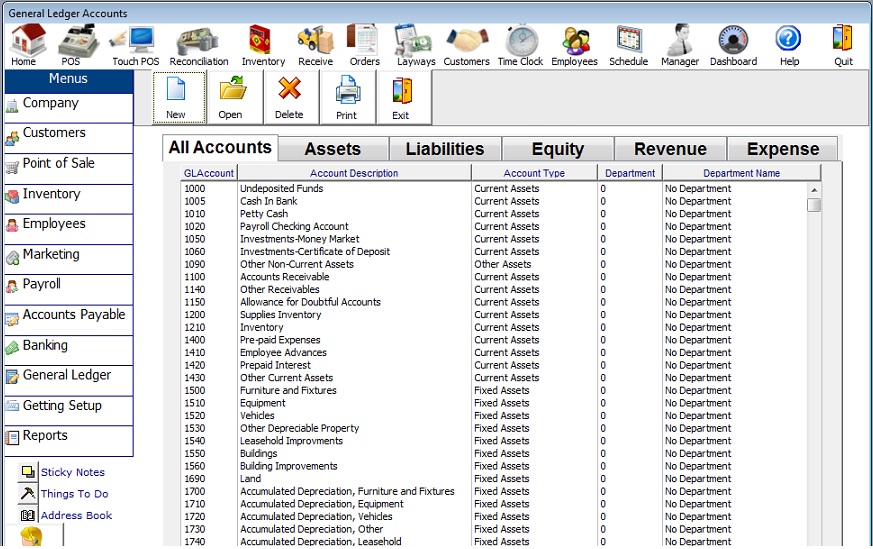Click the Inventory icon in top toolbar
Viewport: 873px width, 549px height.
click(x=263, y=45)
